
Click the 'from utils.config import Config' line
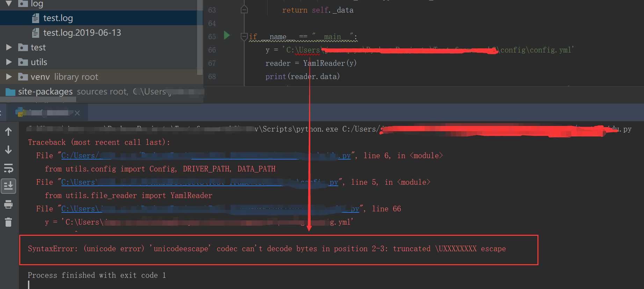pos(160,169)
